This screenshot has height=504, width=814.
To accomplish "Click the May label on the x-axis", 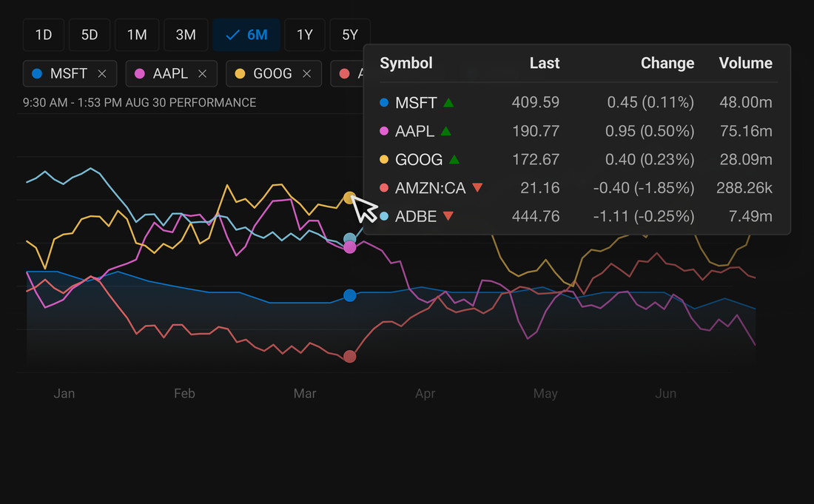I will (545, 394).
